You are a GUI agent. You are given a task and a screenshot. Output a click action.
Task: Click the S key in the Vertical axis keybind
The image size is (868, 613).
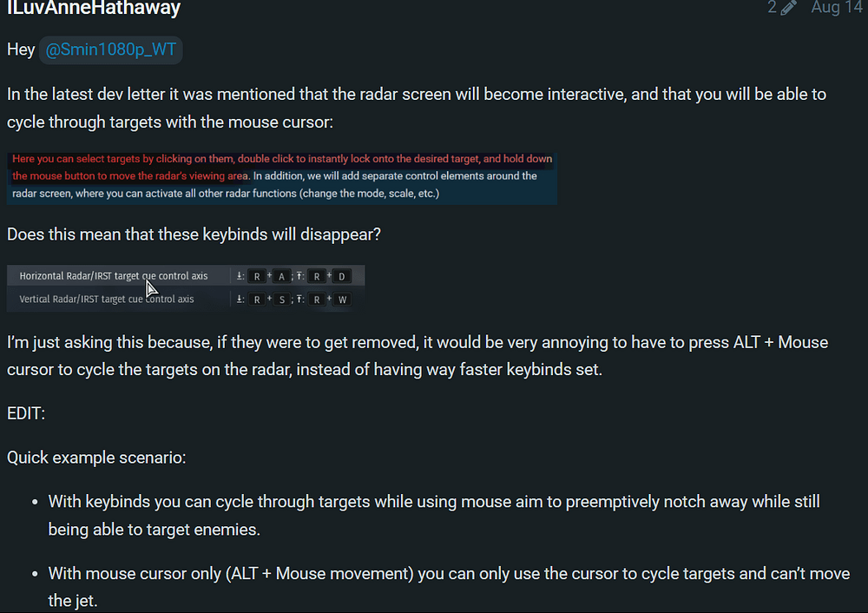pos(281,300)
